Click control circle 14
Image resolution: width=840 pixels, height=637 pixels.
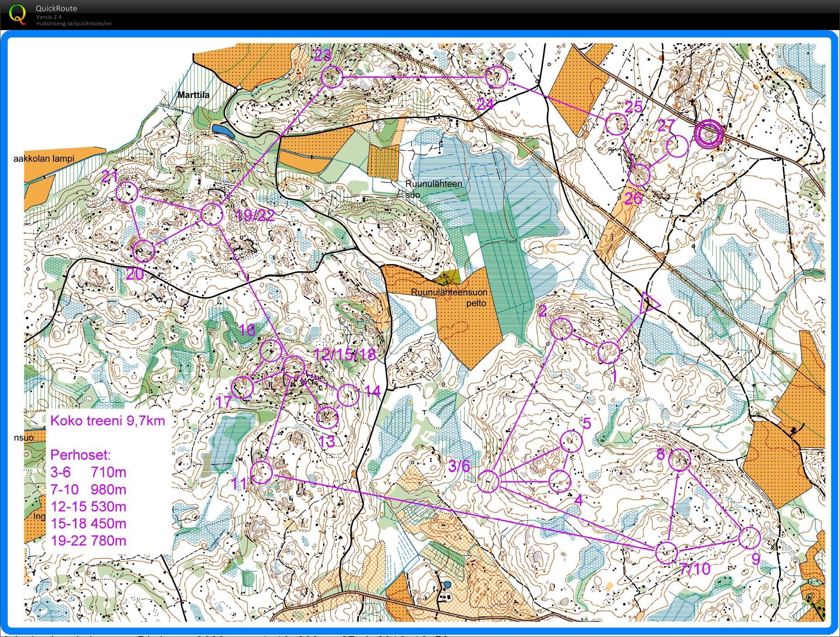point(348,395)
